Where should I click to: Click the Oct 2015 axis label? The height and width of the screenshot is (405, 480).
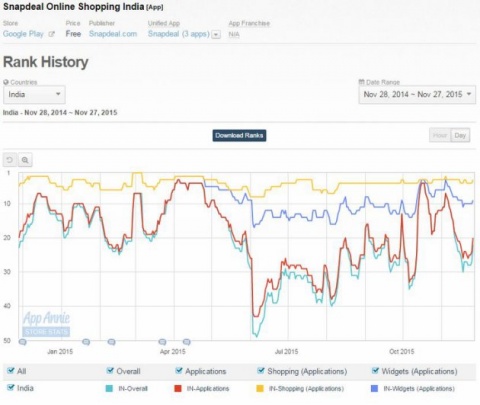[402, 352]
